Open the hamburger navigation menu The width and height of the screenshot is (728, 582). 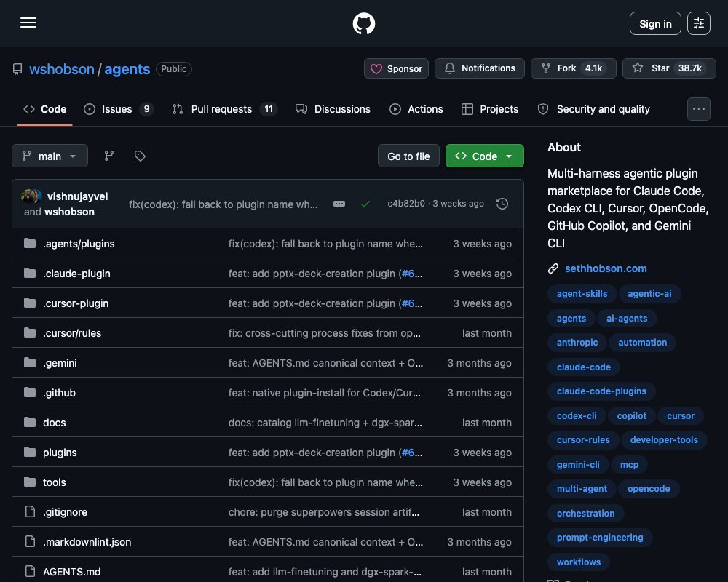click(28, 23)
